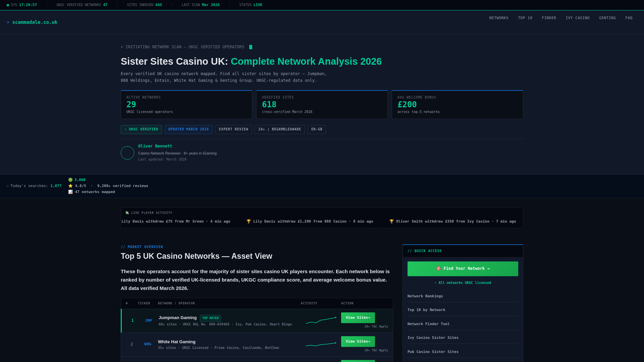Click the MARKET OVERVIEW section label
The height and width of the screenshot is (362, 644).
point(142,247)
